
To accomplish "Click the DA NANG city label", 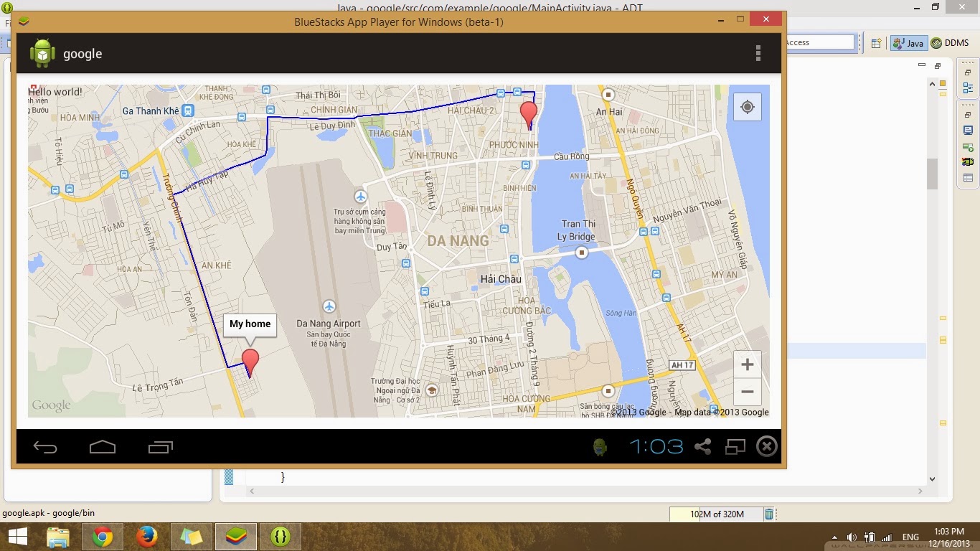I will tap(458, 241).
